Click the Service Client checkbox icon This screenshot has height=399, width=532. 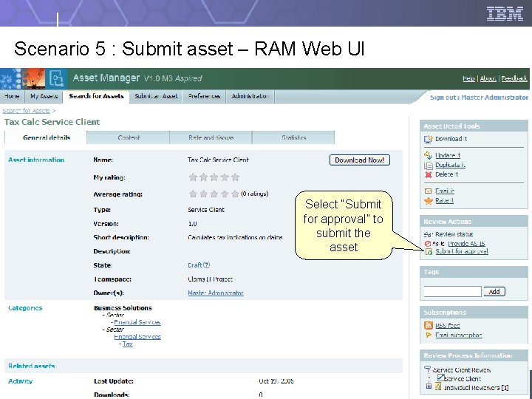[440, 378]
